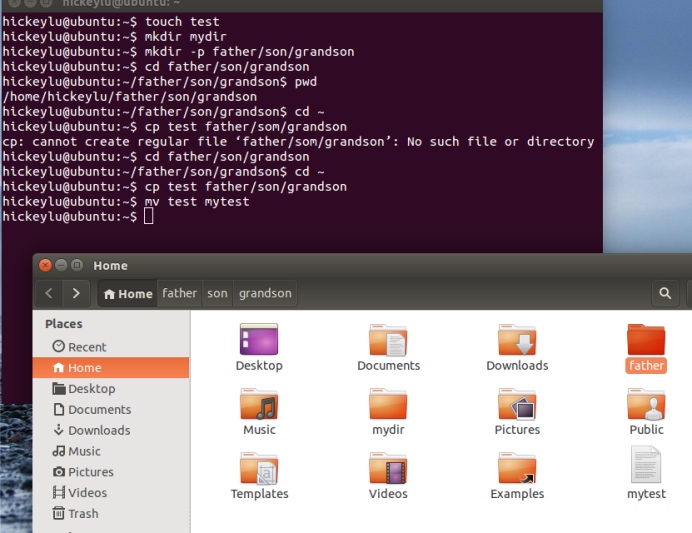
Task: Open the Documents folder icon
Action: (x=388, y=341)
